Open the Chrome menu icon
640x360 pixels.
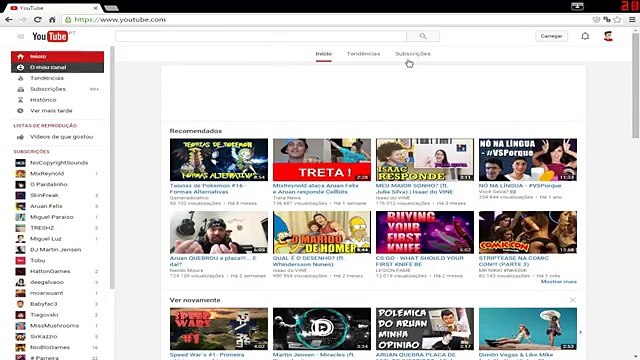[x=632, y=19]
